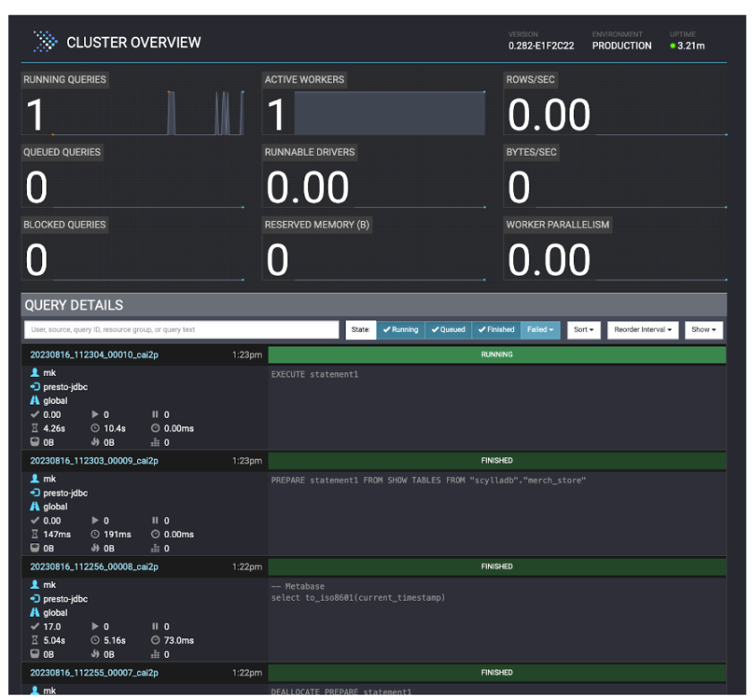Click flame peak memory icon in query 00010
Viewport: 754px width, 700px height.
click(95, 442)
